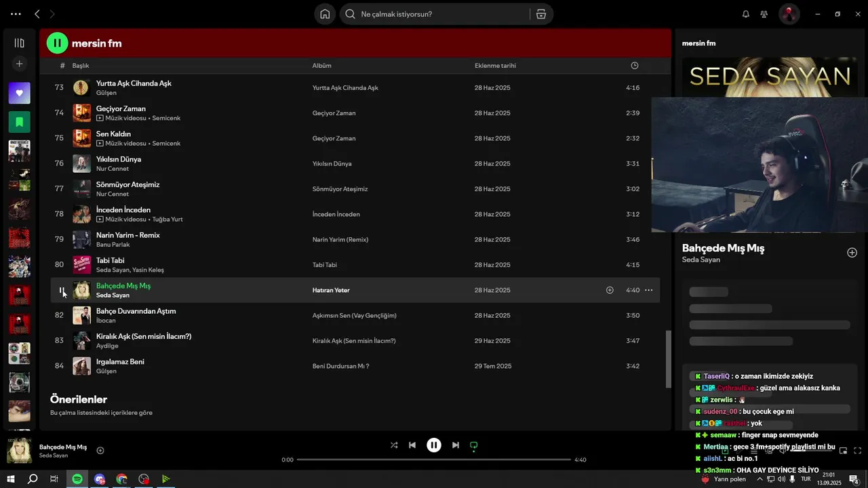Click the playlist vertical scrollbar
Viewport: 868px width, 488px height.
click(668, 359)
